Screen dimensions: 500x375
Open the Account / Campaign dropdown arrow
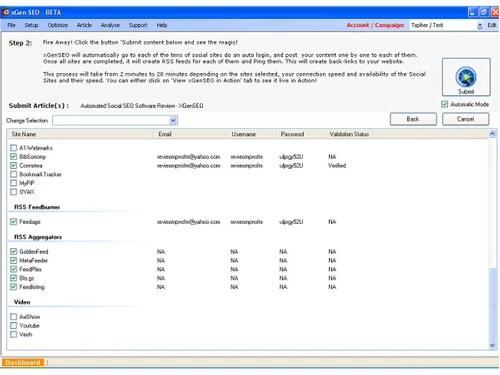point(480,25)
